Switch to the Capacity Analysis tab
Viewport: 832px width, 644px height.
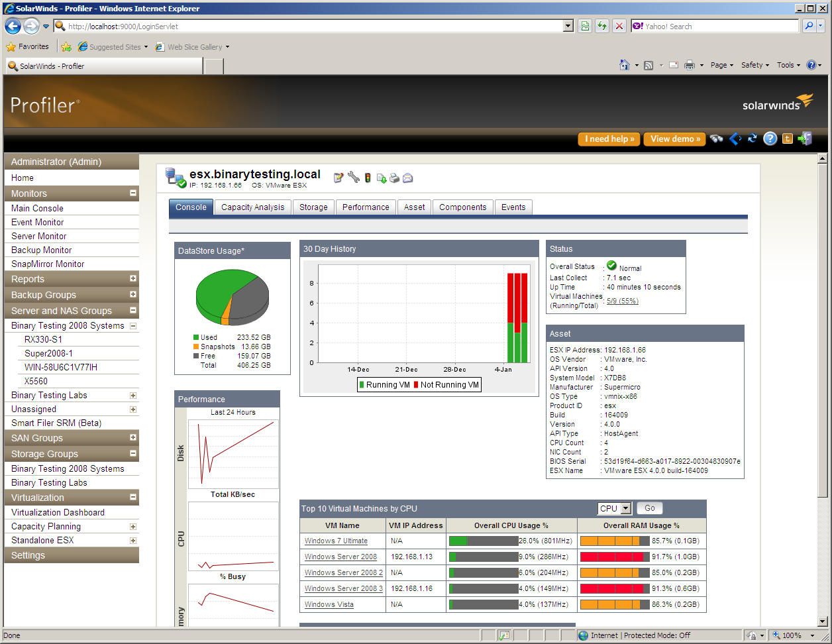coord(252,207)
